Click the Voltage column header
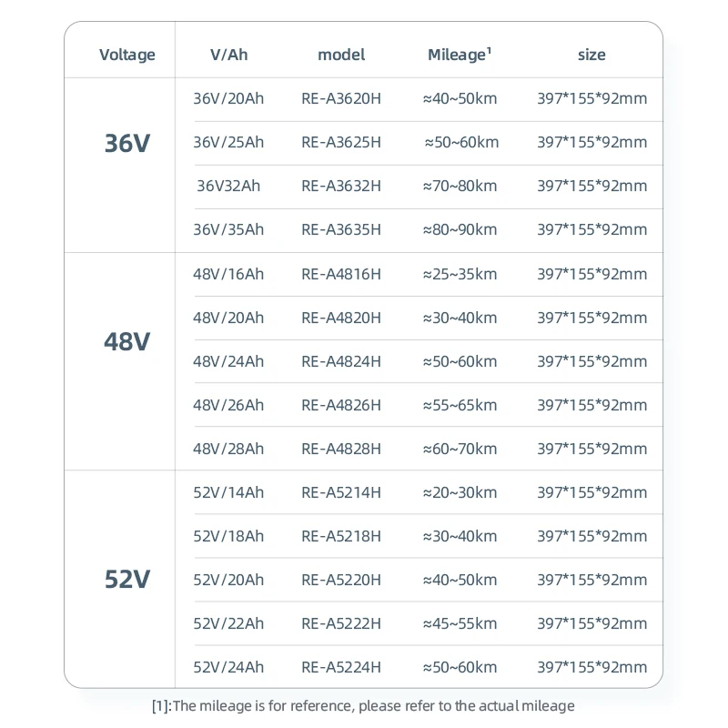Screen dimensions: 728x728 (127, 55)
